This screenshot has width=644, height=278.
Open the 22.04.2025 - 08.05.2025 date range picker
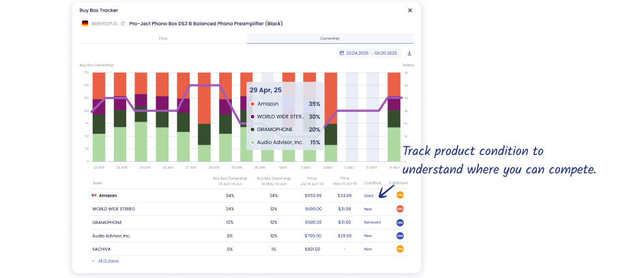pos(369,53)
